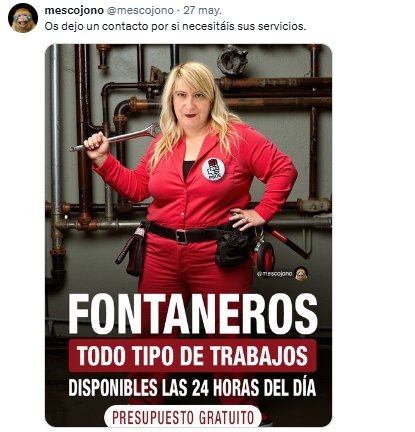Screen dimensions: 415x432
Task: Click the black tool pouch on the belt
Action: click(233, 246)
